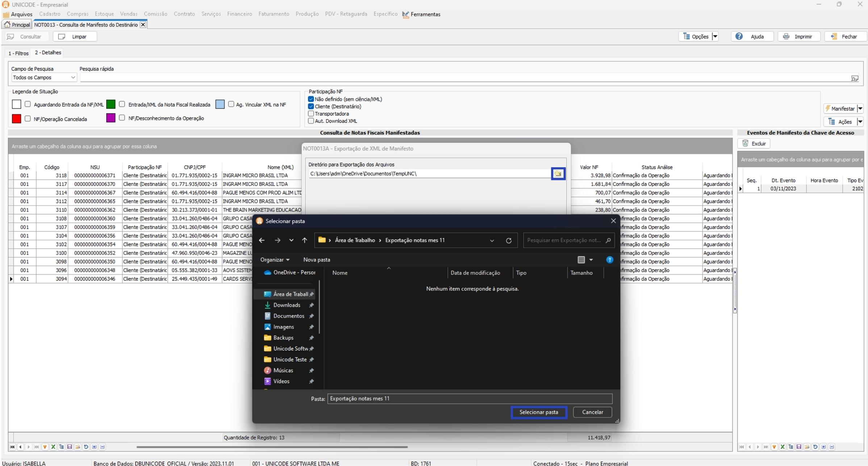
Task: Click the quick search icon at the field's end
Action: (x=855, y=78)
